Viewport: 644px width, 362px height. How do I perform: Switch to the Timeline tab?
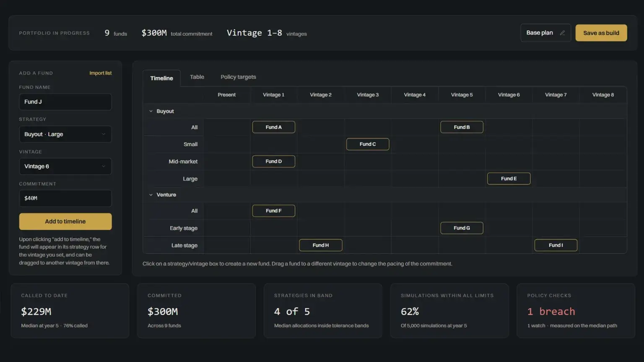pyautogui.click(x=161, y=78)
